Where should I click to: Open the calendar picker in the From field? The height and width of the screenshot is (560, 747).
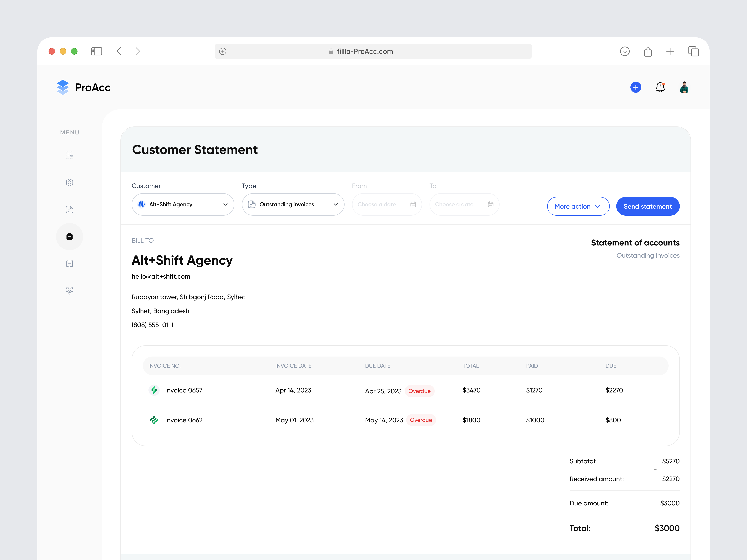(413, 204)
